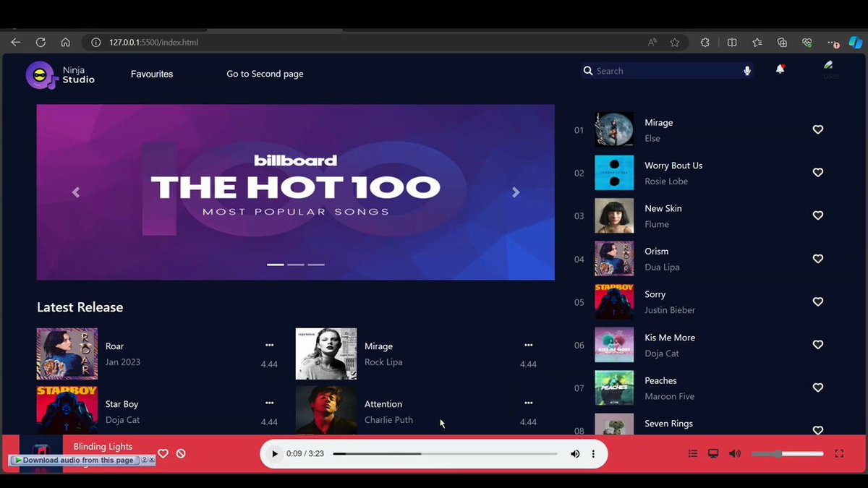Go back in the browser

pos(16,42)
